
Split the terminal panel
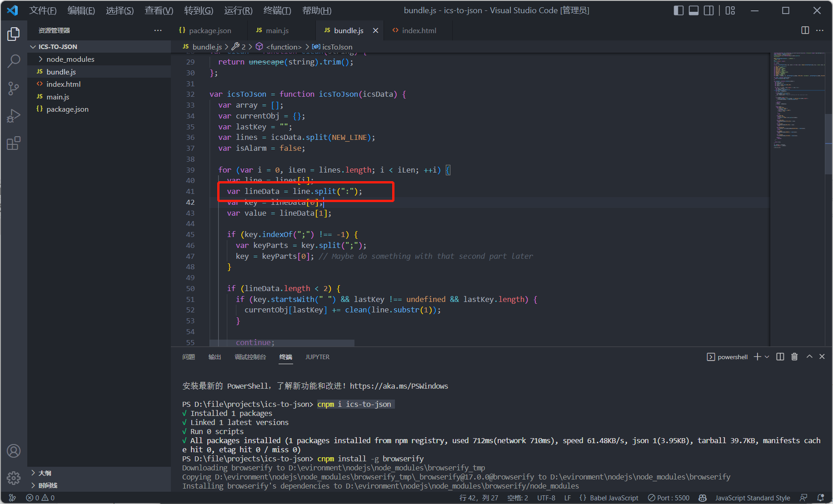point(780,357)
